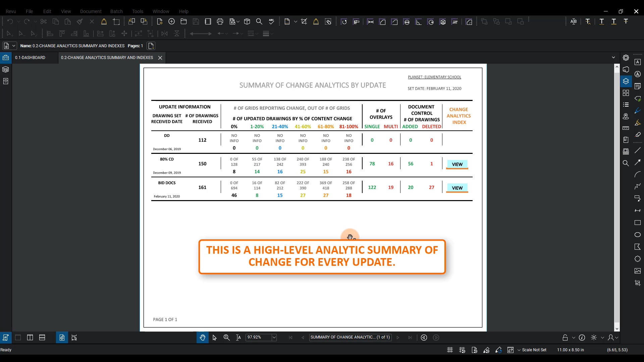The height and width of the screenshot is (362, 644).
Task: Toggle split view vertical layout
Action: point(30,338)
